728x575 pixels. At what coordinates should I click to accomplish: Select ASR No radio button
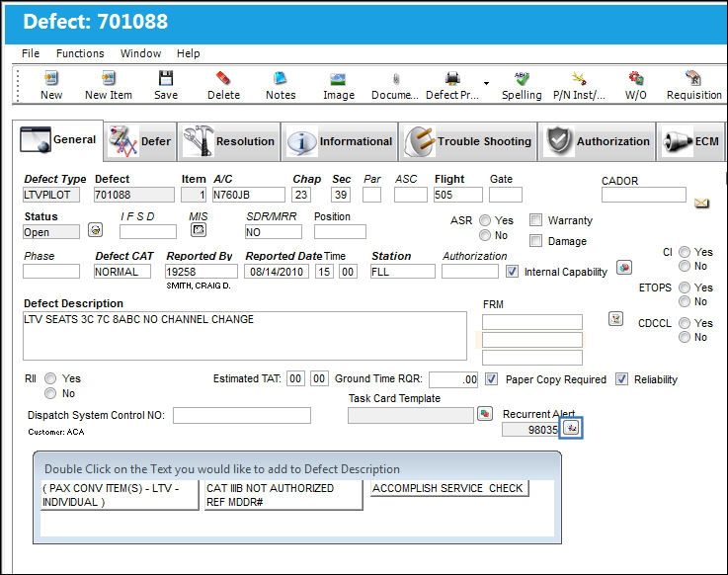click(485, 235)
